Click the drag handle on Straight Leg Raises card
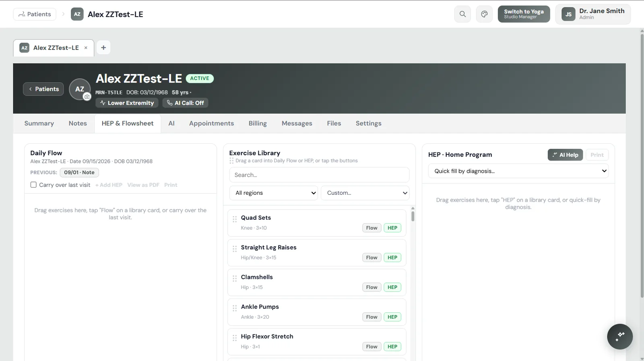Viewport: 644px width, 361px height. coord(235,249)
